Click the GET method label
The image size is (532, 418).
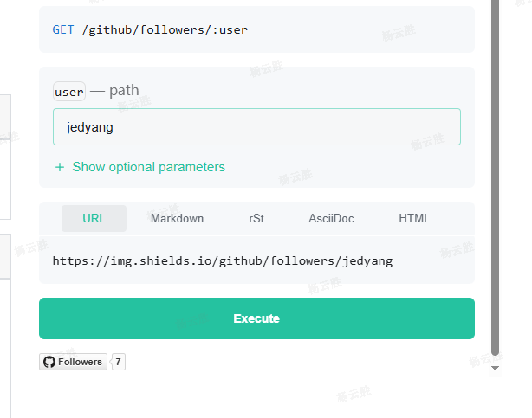click(x=63, y=29)
